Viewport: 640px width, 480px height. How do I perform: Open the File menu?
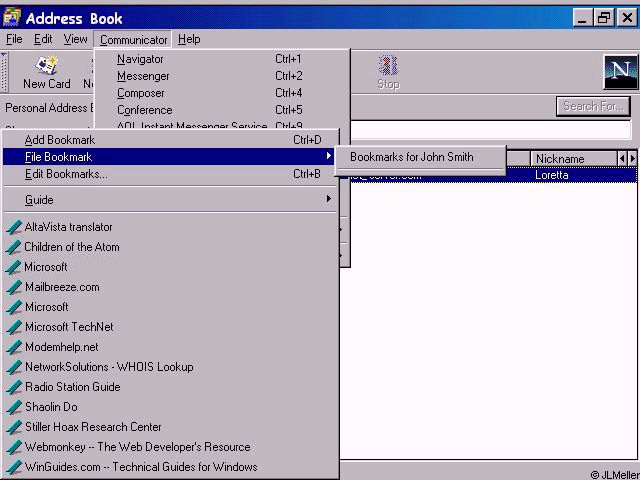pyautogui.click(x=14, y=39)
